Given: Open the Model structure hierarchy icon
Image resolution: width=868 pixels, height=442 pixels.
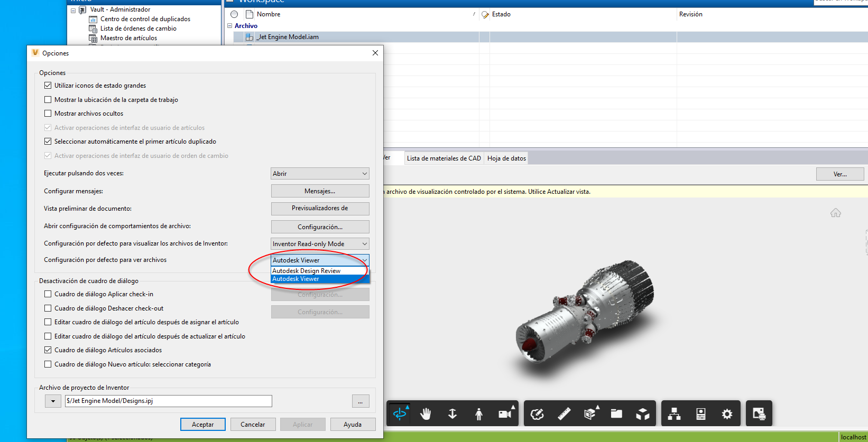Looking at the screenshot, I should [x=675, y=414].
